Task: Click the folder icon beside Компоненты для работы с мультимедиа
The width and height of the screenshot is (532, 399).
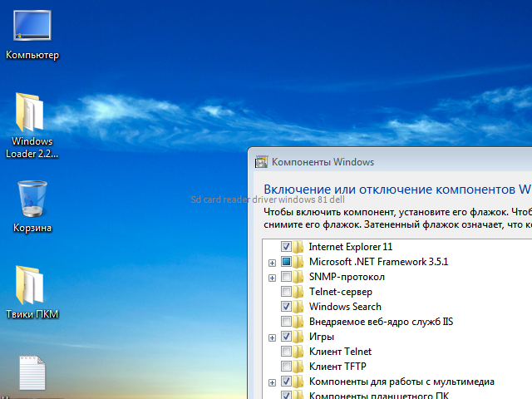Action: click(298, 382)
